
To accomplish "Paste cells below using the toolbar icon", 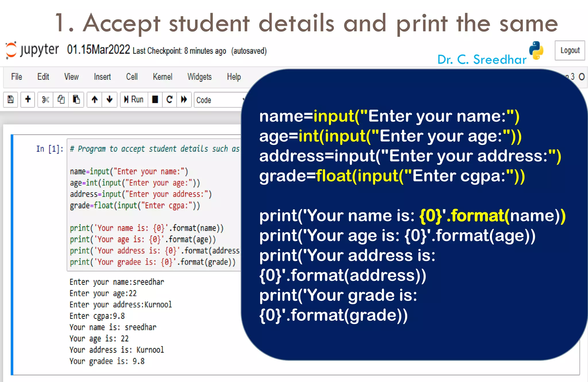I will [x=76, y=100].
